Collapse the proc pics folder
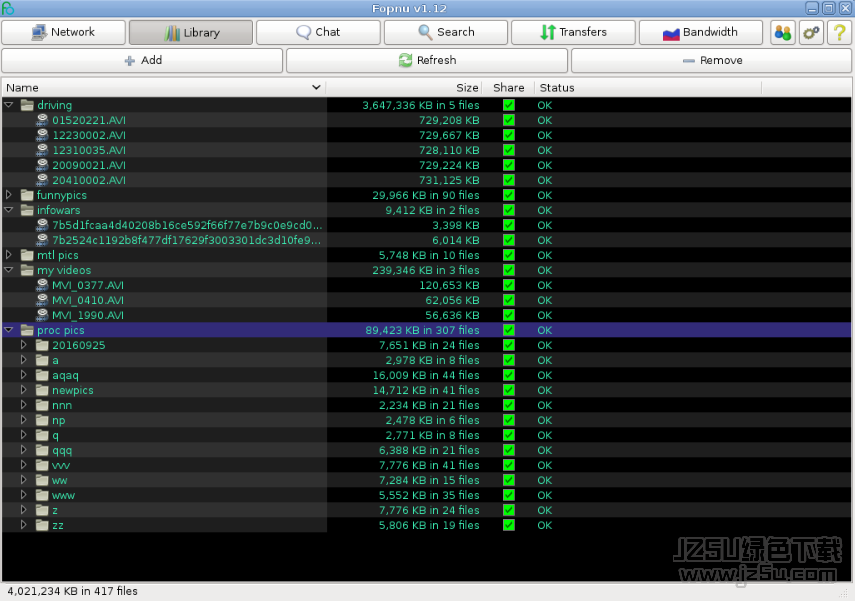The image size is (855, 601). [9, 329]
